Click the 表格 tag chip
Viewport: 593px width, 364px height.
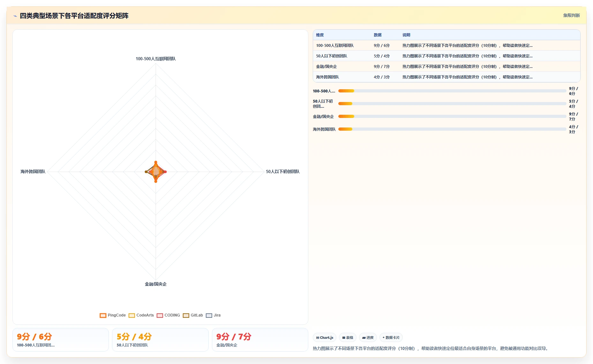pyautogui.click(x=348, y=338)
